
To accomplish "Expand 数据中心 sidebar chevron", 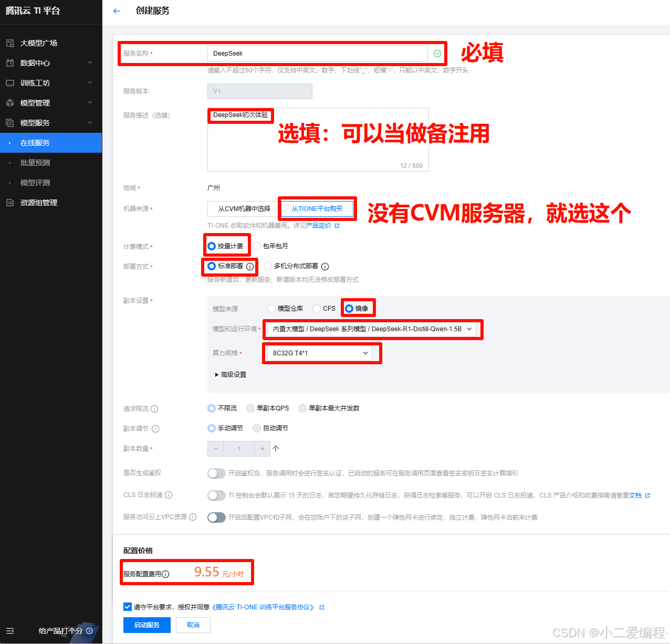I will pyautogui.click(x=90, y=62).
